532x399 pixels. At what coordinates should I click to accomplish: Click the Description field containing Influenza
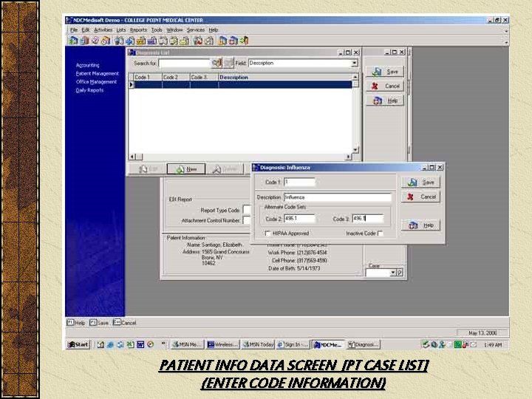338,197
